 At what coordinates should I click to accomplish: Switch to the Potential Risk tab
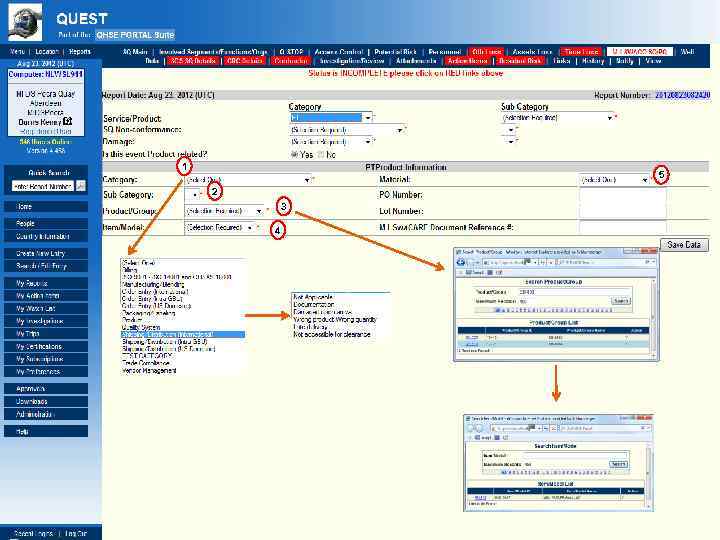(x=395, y=52)
